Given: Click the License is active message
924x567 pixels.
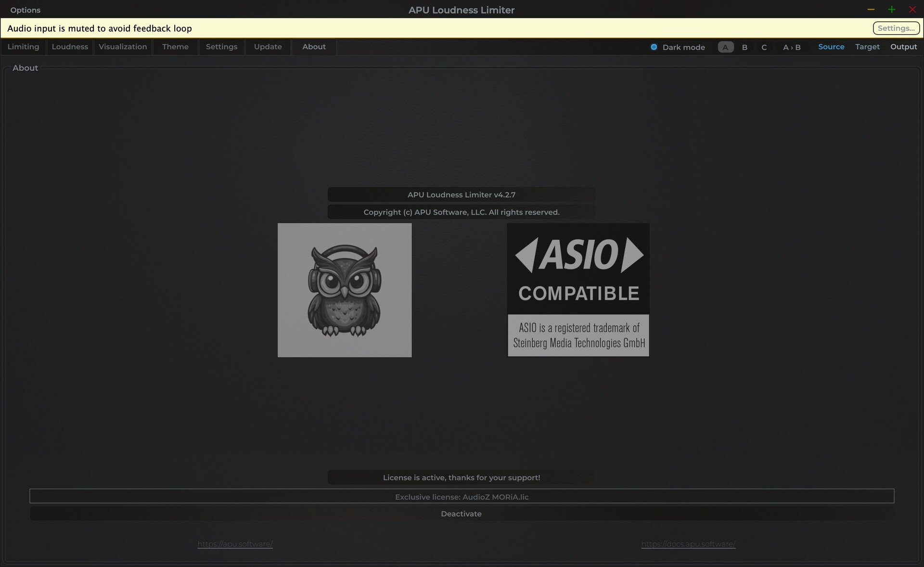Looking at the screenshot, I should [461, 477].
